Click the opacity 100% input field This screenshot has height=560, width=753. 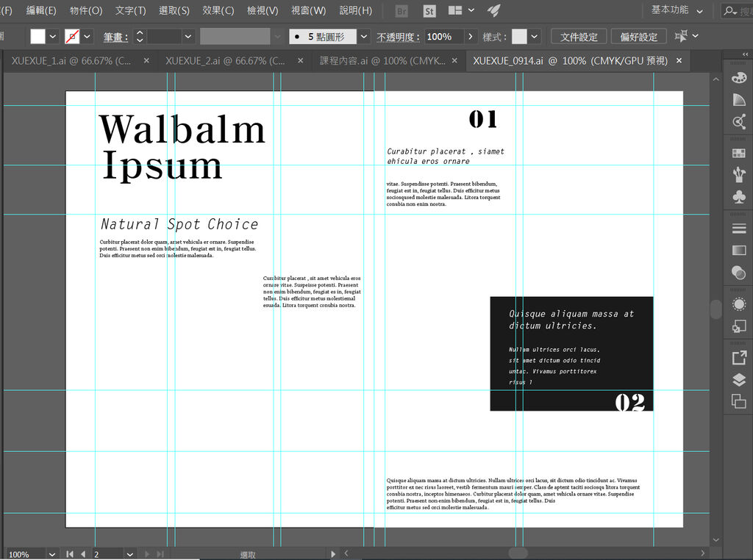[x=444, y=37]
